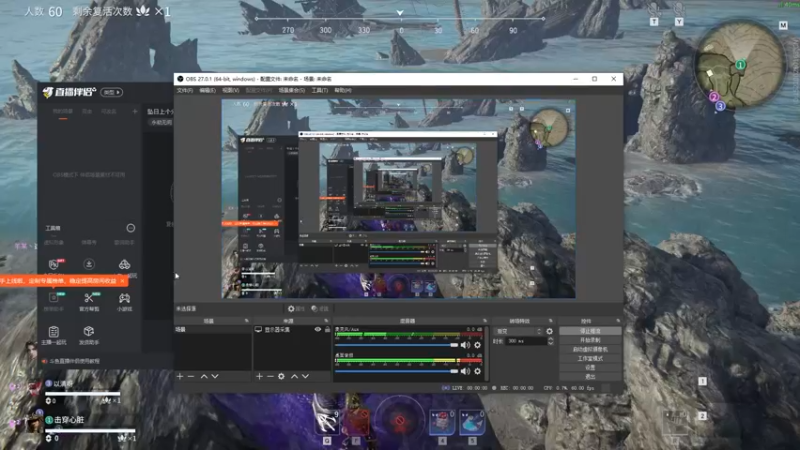Open the 场景集合(S) menu
The height and width of the screenshot is (450, 800).
(x=292, y=90)
